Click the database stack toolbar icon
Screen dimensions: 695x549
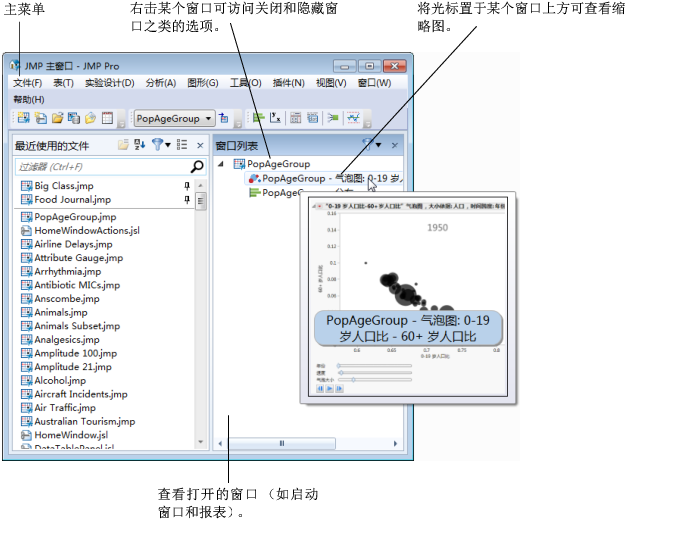tap(74, 118)
